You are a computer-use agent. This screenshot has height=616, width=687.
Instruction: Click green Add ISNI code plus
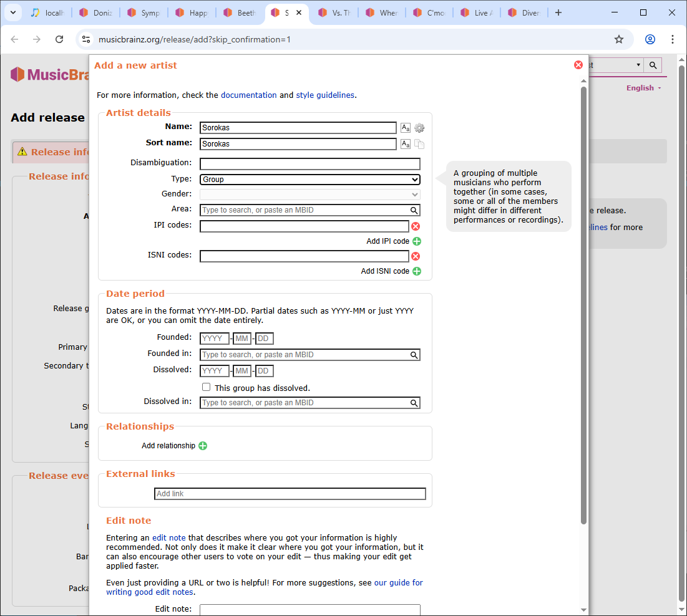pyautogui.click(x=417, y=271)
